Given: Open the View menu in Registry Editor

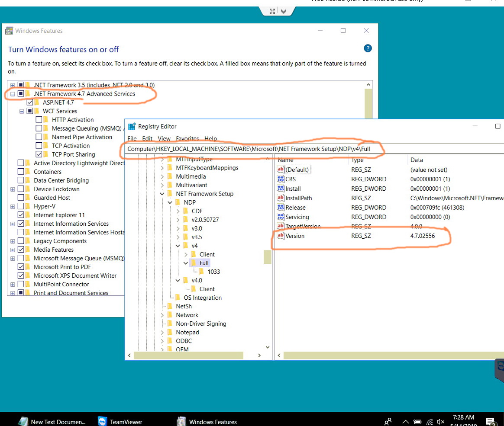Looking at the screenshot, I should [164, 139].
